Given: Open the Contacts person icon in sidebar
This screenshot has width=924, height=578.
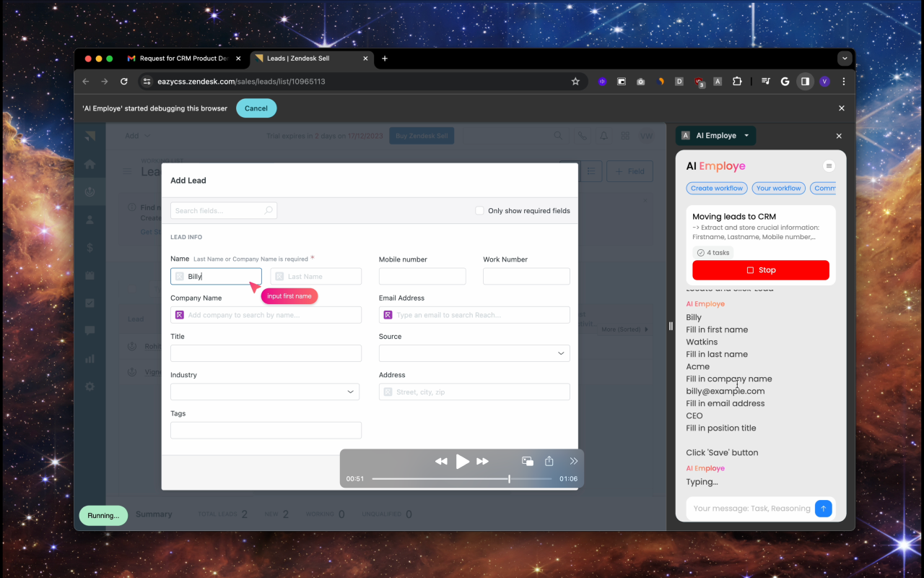Looking at the screenshot, I should [90, 220].
